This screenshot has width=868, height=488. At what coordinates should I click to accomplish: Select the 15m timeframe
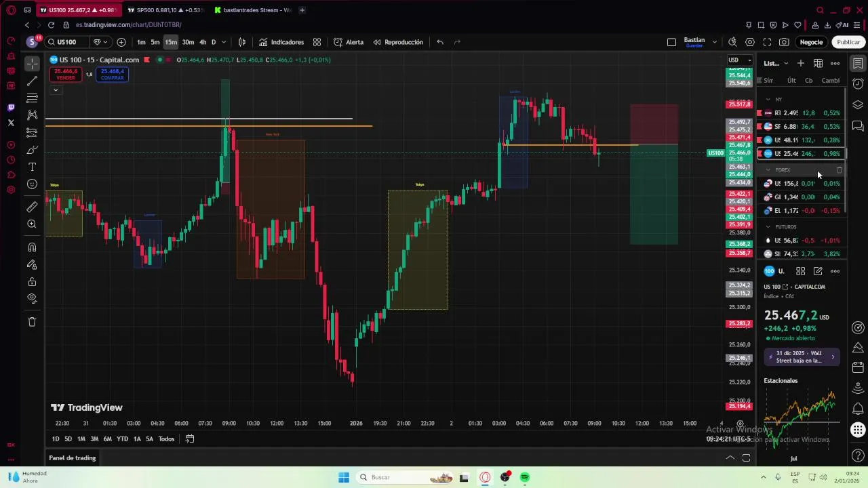171,42
